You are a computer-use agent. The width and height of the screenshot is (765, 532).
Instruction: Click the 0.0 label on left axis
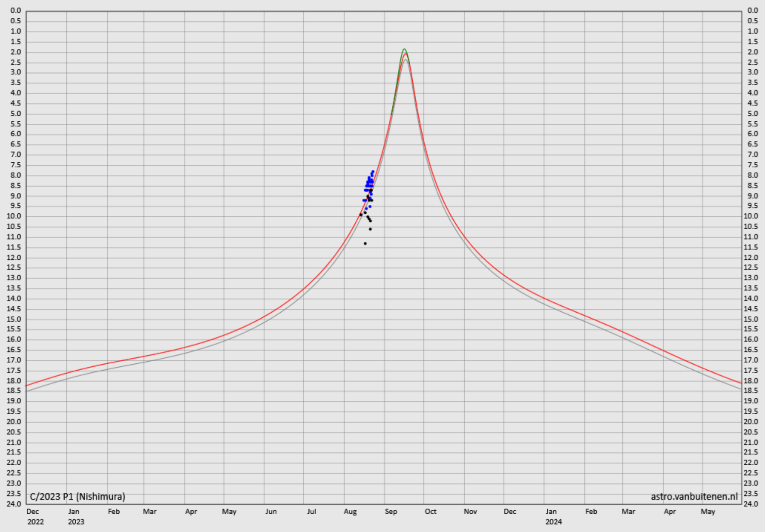pyautogui.click(x=16, y=10)
